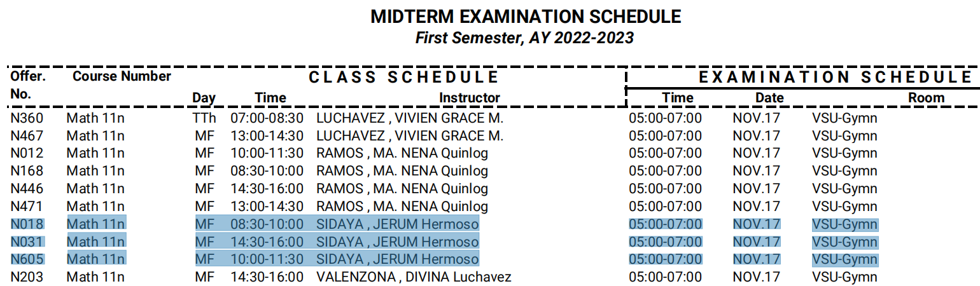The width and height of the screenshot is (980, 286).
Task: Click highlighted offer number N031
Action: point(26,242)
